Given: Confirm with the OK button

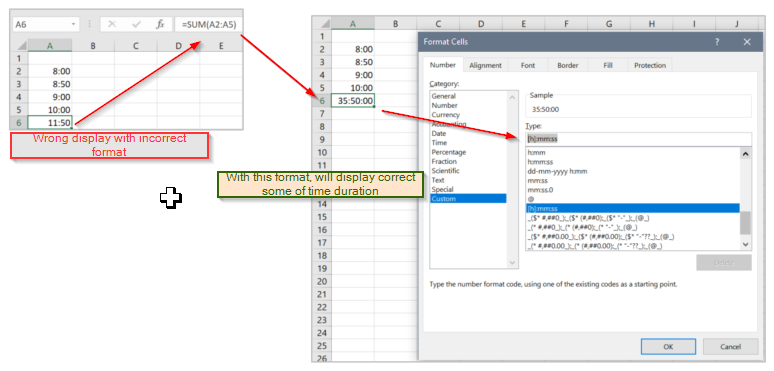Looking at the screenshot, I should pos(668,346).
